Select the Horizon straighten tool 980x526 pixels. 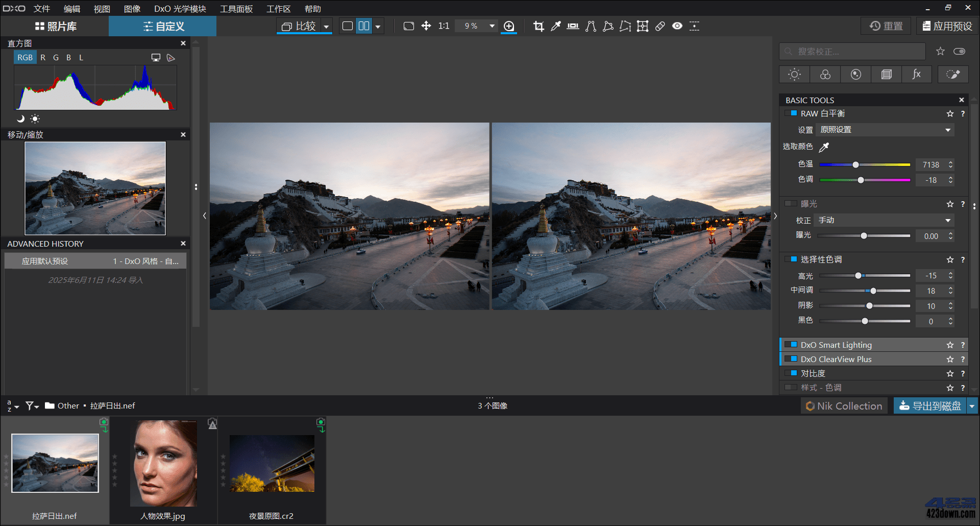(573, 26)
